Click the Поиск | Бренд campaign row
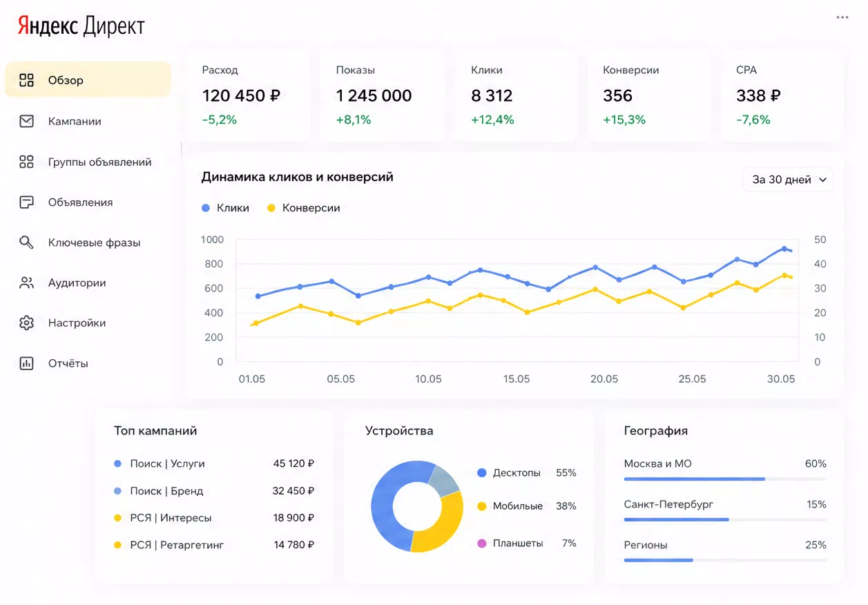868x605 pixels. (214, 491)
